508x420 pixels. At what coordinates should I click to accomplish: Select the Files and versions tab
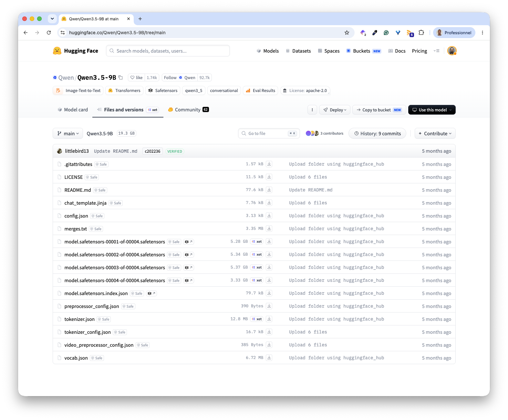point(128,110)
